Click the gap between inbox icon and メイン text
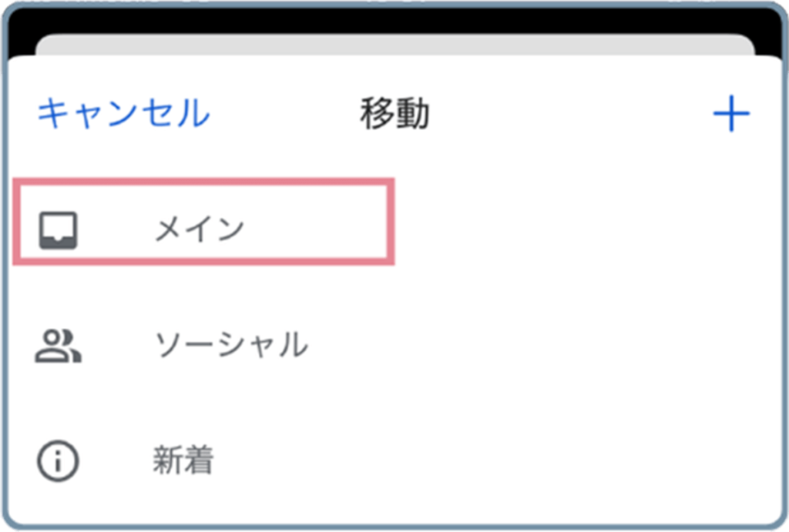This screenshot has width=789, height=532. 116,230
